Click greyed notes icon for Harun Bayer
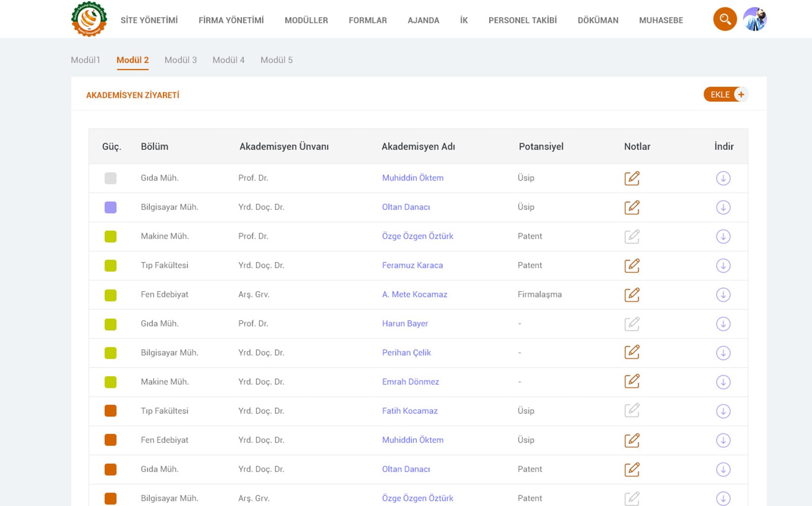The width and height of the screenshot is (812, 506). 631,324
